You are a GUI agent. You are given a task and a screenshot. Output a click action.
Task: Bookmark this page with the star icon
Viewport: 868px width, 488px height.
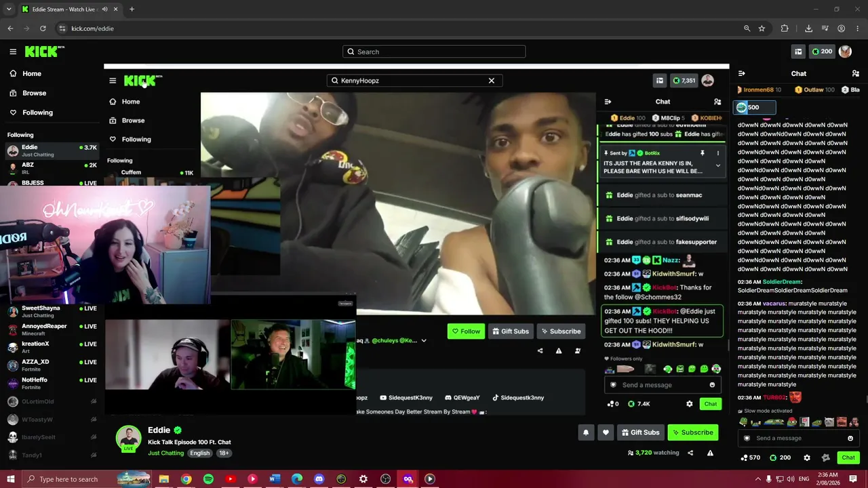762,28
